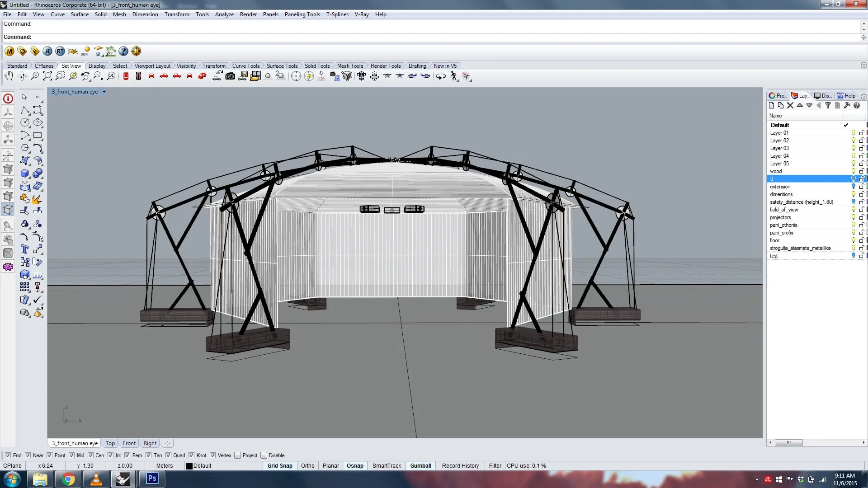Click the Walkabout walking person icon
The height and width of the screenshot is (488, 868).
(x=454, y=76)
